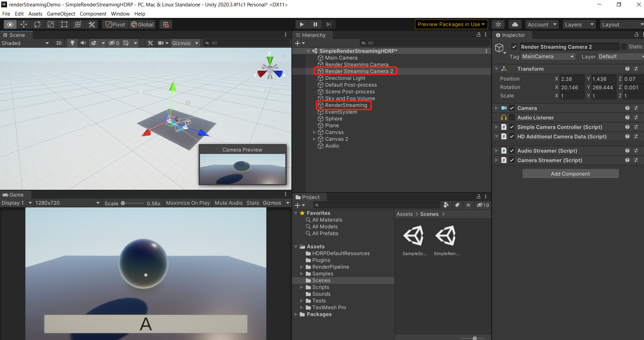Open the Component menu
644x340 pixels.
[x=93, y=14]
